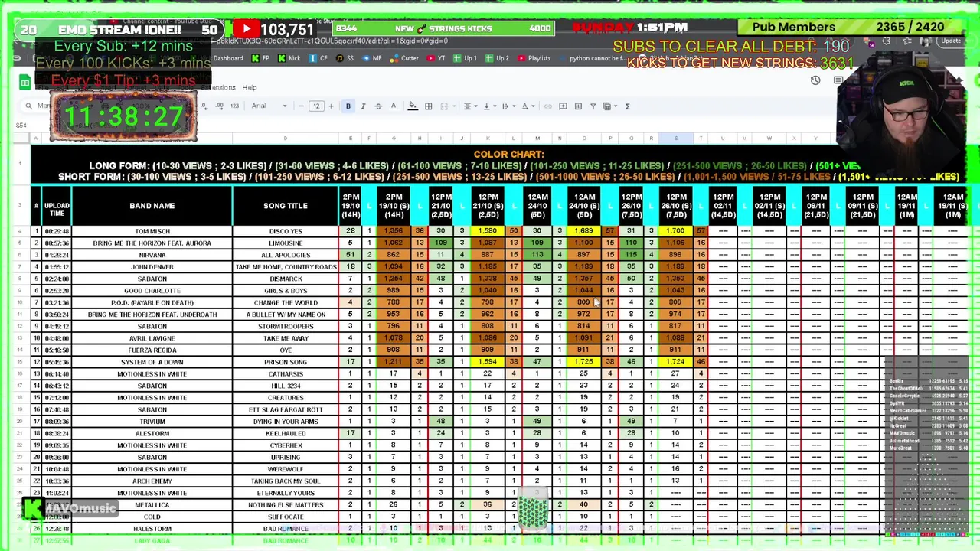Open the Up 1 bookmark
This screenshot has height=551, width=980.
[465, 58]
